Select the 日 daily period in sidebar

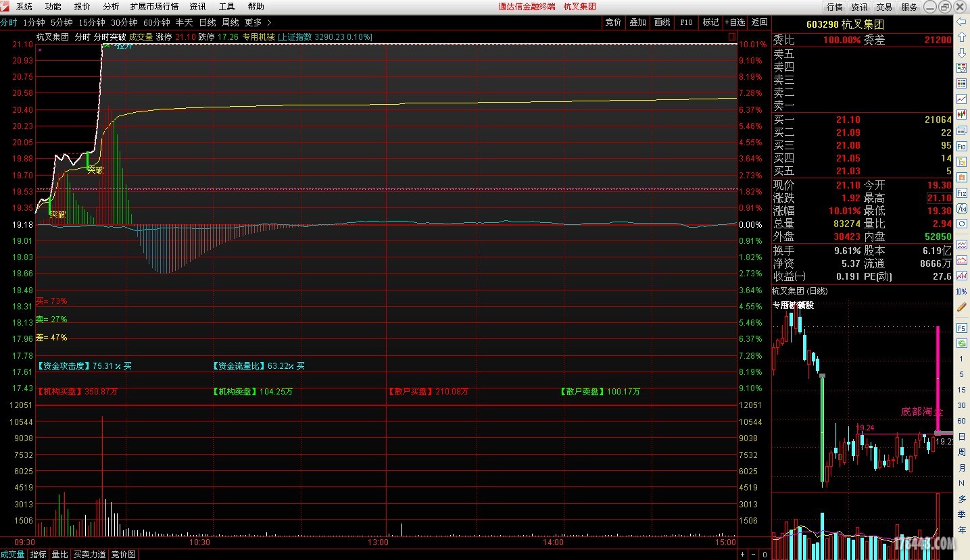[x=961, y=436]
